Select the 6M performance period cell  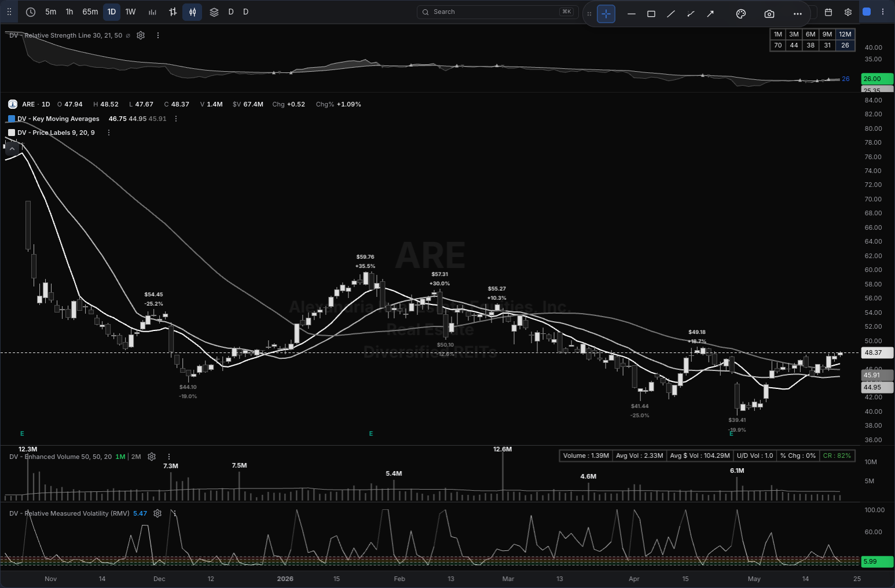tap(810, 34)
